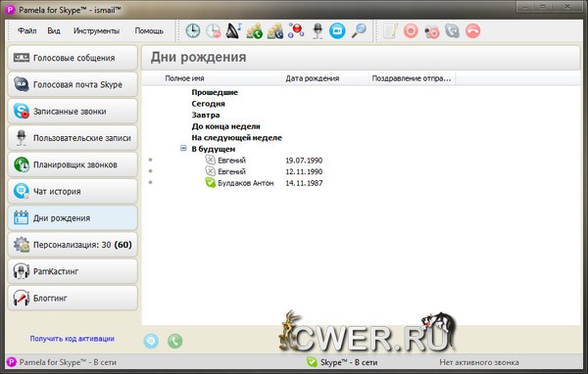The image size is (588, 374).
Task: Click the webcam record icon
Action: (x=431, y=31)
